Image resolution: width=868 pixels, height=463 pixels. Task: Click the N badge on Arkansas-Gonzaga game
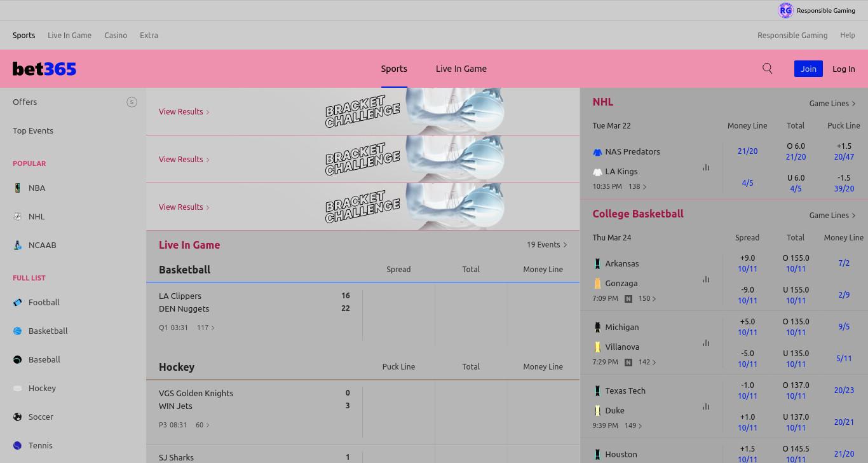(x=628, y=298)
